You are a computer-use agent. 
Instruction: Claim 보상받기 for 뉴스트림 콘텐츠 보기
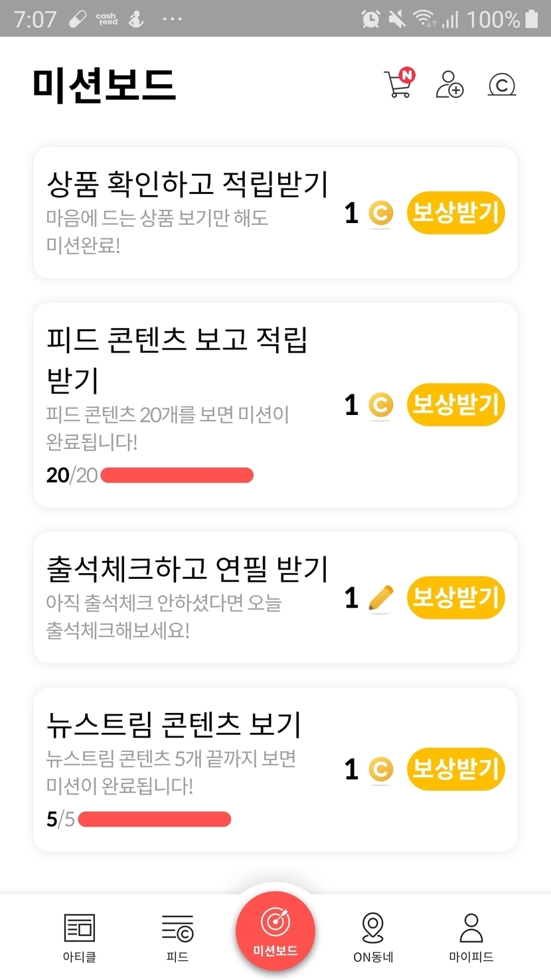click(455, 769)
